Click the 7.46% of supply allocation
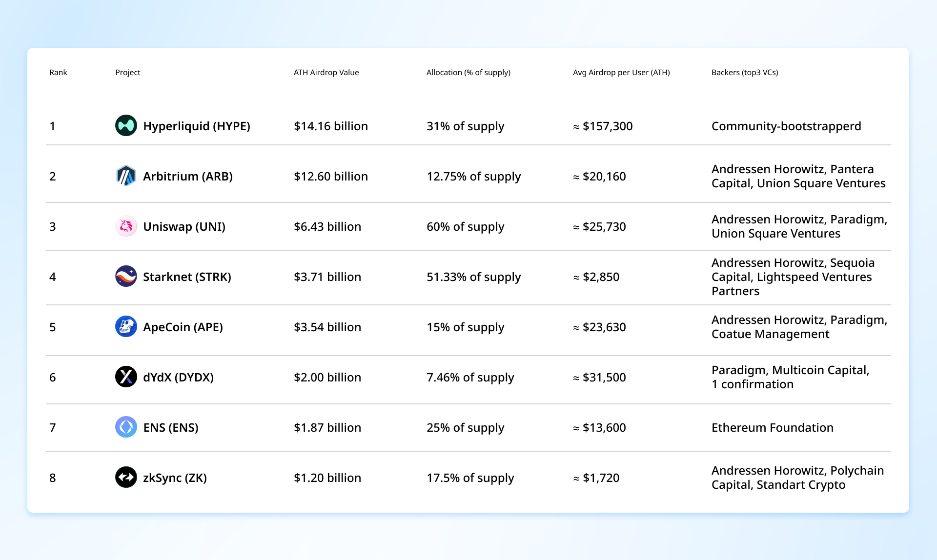 (470, 378)
